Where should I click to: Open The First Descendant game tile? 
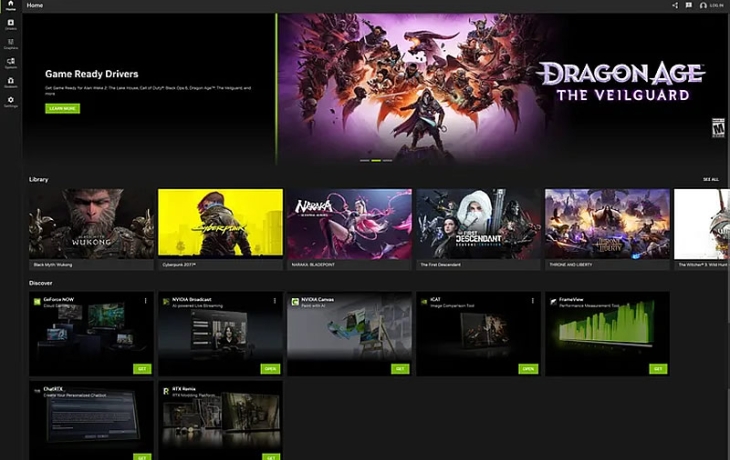[479, 229]
